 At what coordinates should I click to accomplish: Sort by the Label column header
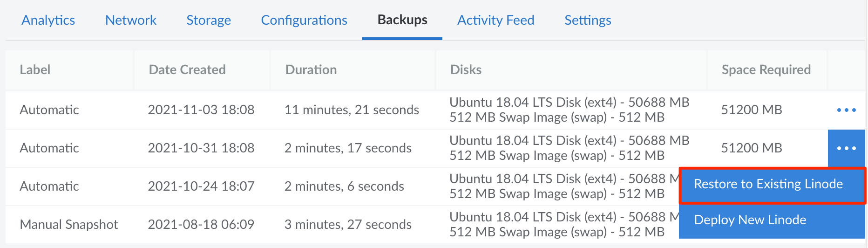click(35, 70)
